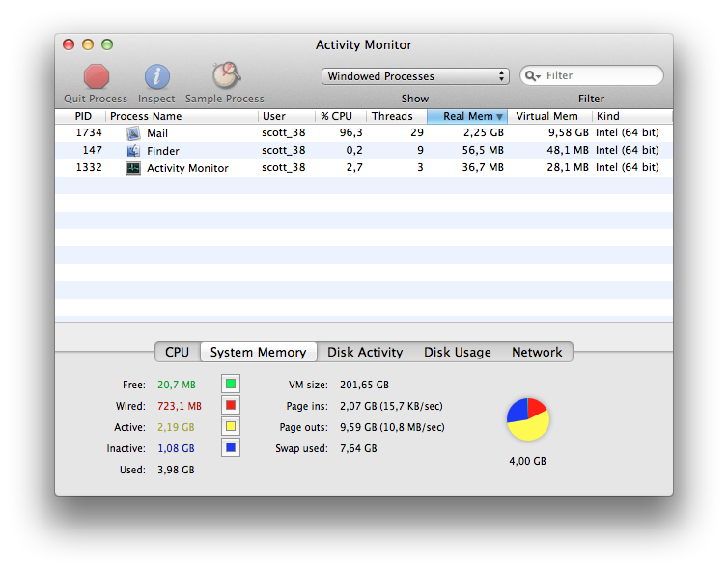Click the 36,7 MB real memory value
This screenshot has width=728, height=572.
[483, 167]
